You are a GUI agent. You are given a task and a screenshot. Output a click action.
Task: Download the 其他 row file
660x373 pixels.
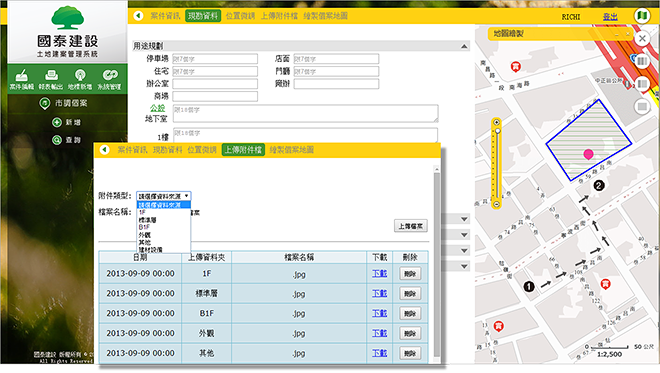coord(379,353)
